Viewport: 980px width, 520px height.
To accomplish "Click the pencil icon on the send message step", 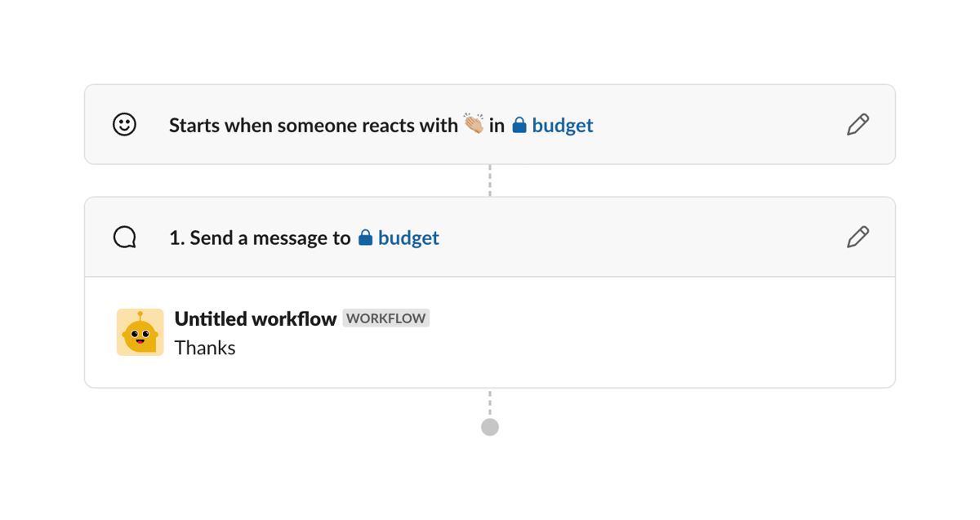I will 857,237.
